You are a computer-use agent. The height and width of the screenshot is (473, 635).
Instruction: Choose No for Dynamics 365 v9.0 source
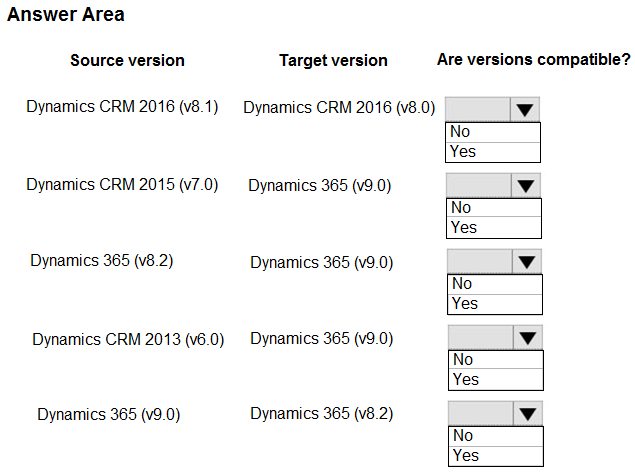pos(496,436)
